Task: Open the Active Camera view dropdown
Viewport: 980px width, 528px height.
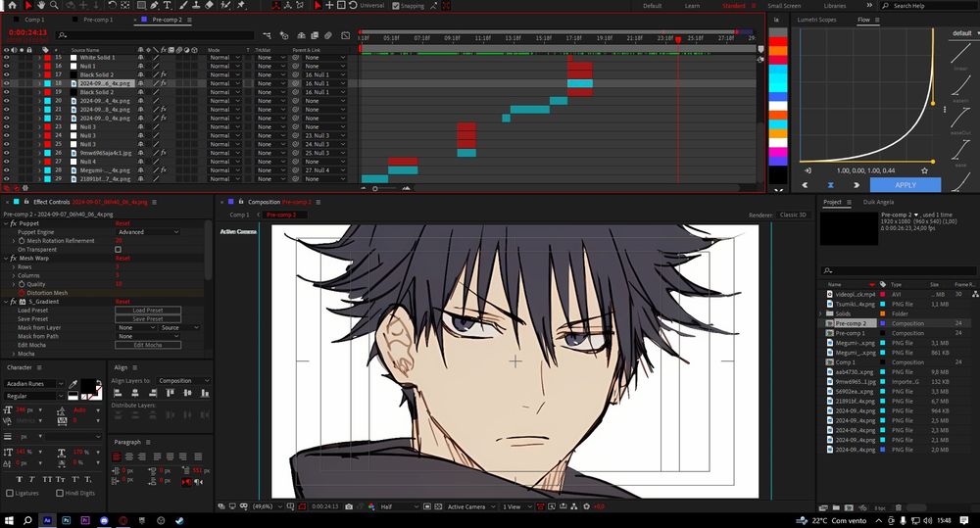Action: (x=471, y=506)
